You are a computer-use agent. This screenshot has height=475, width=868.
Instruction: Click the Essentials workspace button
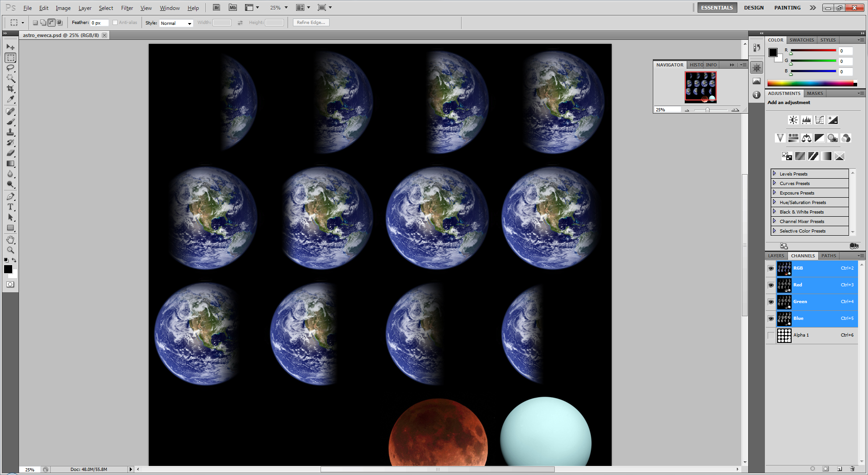[x=717, y=8]
